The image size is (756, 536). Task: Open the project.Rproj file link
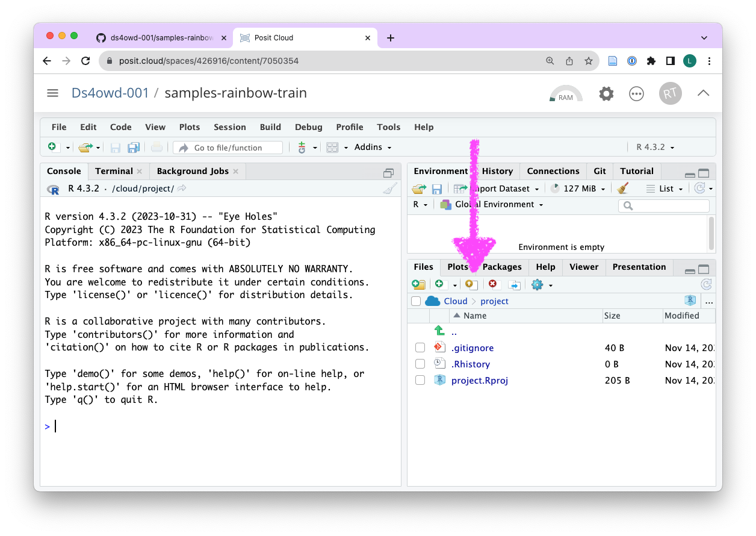(x=479, y=380)
